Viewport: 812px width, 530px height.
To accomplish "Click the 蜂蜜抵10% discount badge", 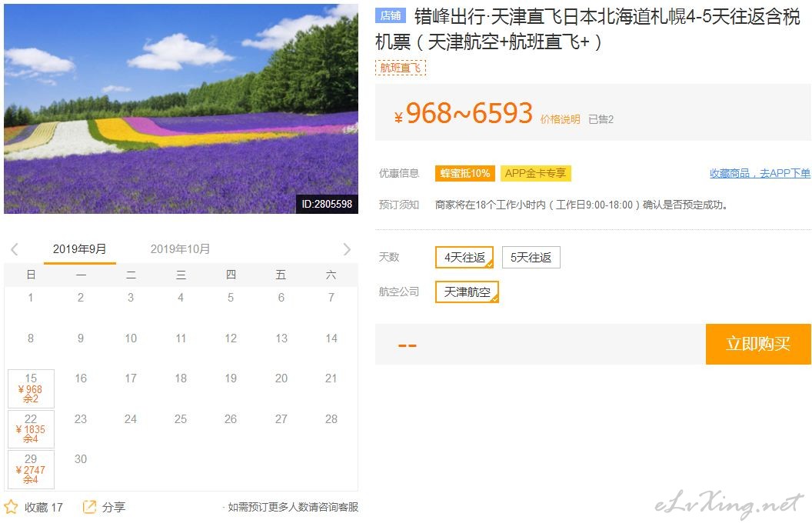I will 465,174.
